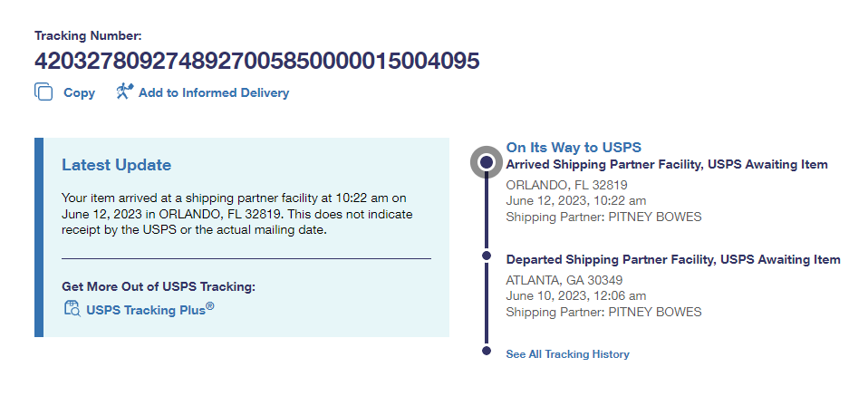Image resolution: width=868 pixels, height=396 pixels.
Task: Click the Copy tracking number icon
Action: tap(43, 92)
